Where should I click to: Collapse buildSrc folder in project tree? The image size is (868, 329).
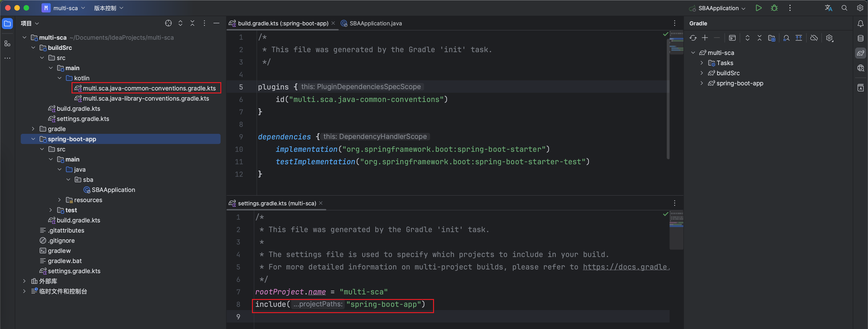[33, 48]
